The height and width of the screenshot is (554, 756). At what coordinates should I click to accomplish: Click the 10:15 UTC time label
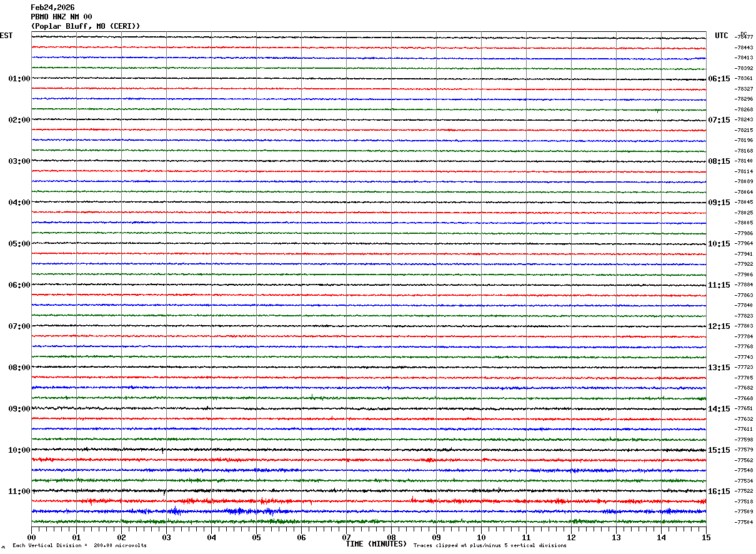click(719, 244)
